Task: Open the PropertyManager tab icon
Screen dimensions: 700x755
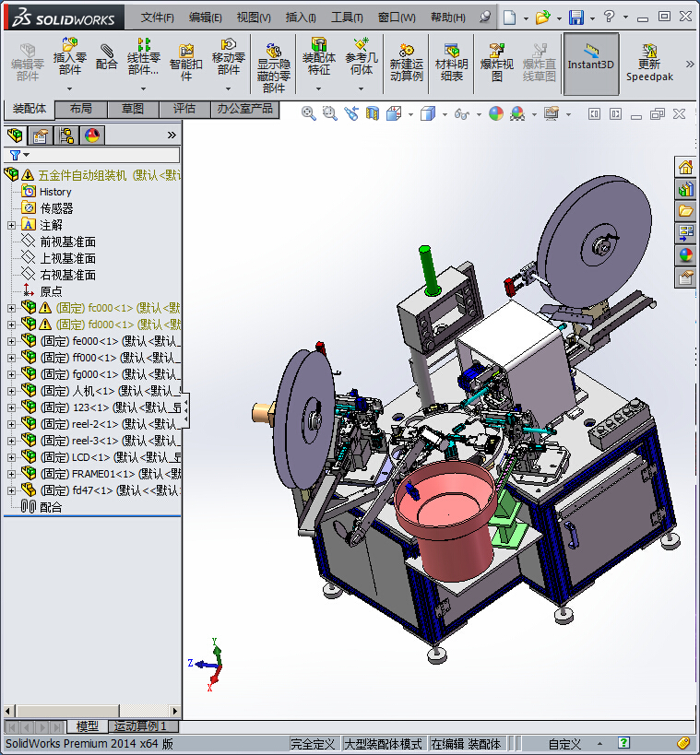Action: coord(41,136)
